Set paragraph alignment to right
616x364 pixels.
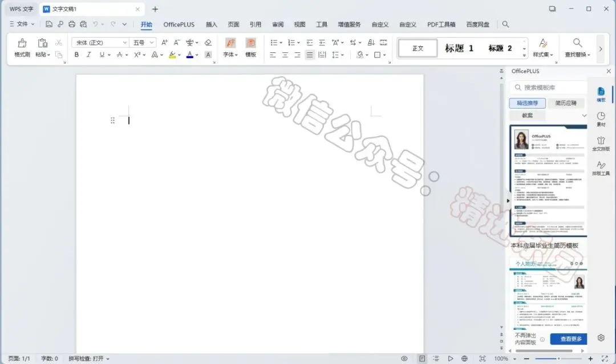coord(297,55)
